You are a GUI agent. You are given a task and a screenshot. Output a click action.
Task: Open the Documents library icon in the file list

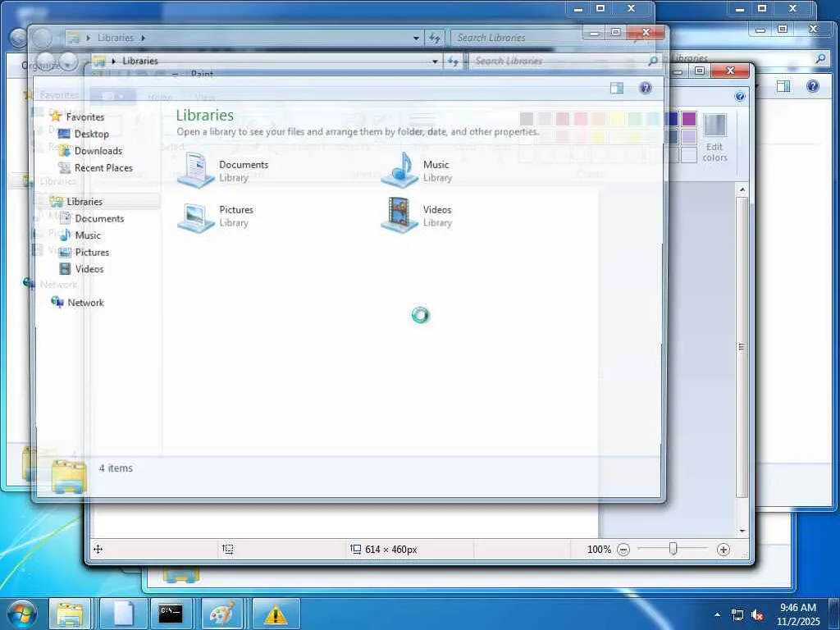pos(195,170)
